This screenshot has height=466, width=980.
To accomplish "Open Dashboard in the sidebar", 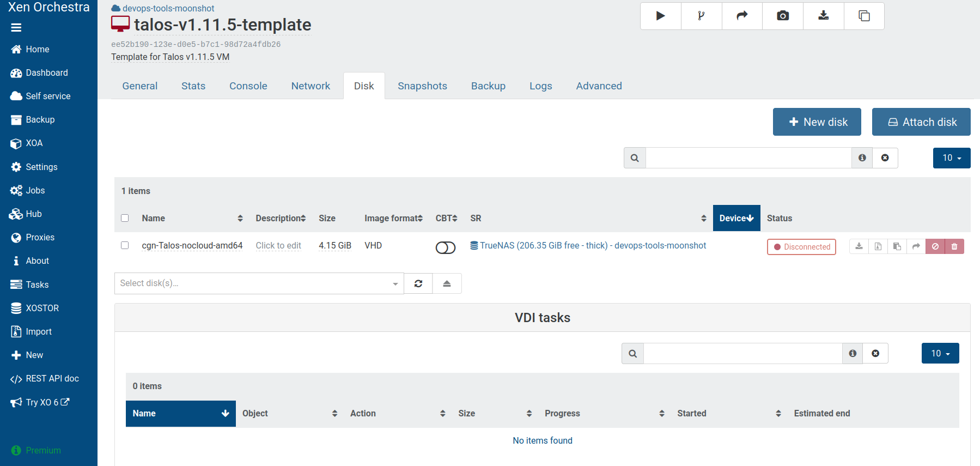I will click(x=39, y=72).
